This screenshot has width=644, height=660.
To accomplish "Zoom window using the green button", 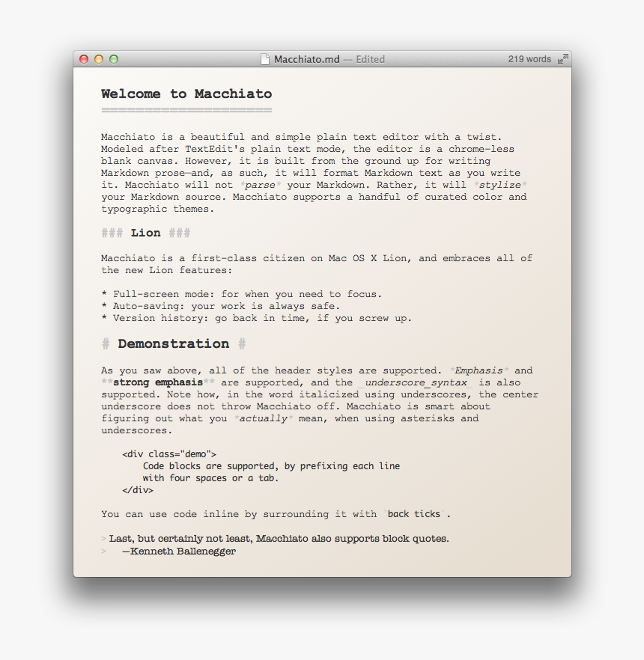I will pos(114,59).
